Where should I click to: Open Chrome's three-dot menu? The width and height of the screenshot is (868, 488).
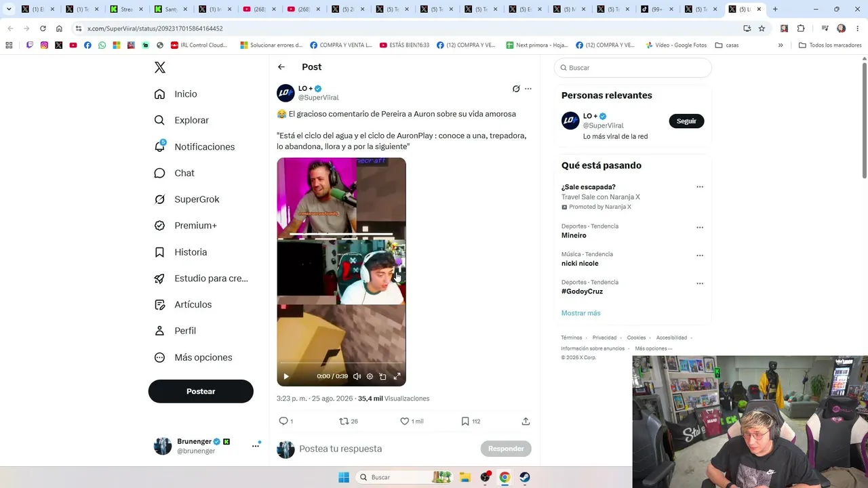tap(858, 28)
